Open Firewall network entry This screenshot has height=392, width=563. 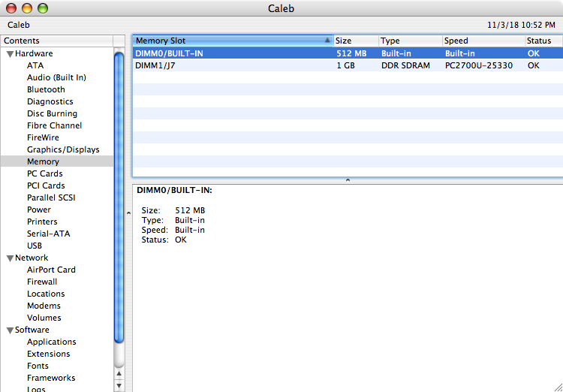click(42, 282)
